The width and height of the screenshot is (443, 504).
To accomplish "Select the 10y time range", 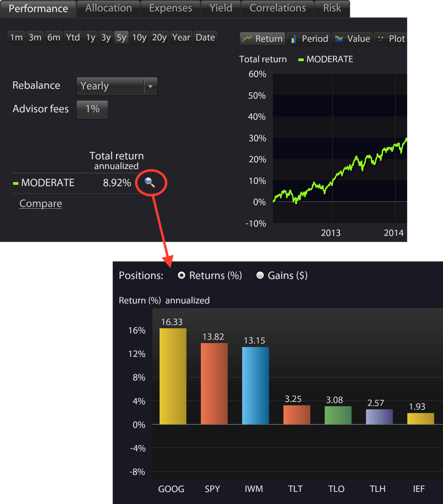I will click(139, 38).
